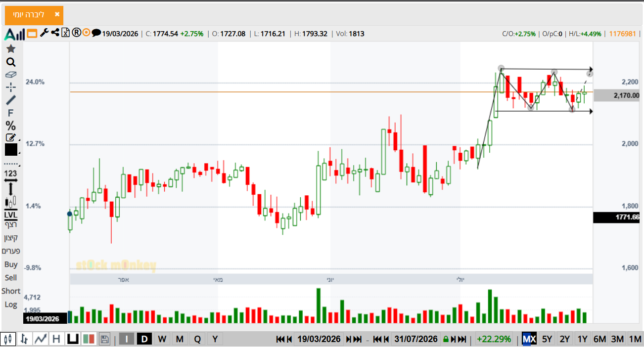Click the 123 numbering tool
Viewport: 644px width, 347px height.
coord(10,173)
